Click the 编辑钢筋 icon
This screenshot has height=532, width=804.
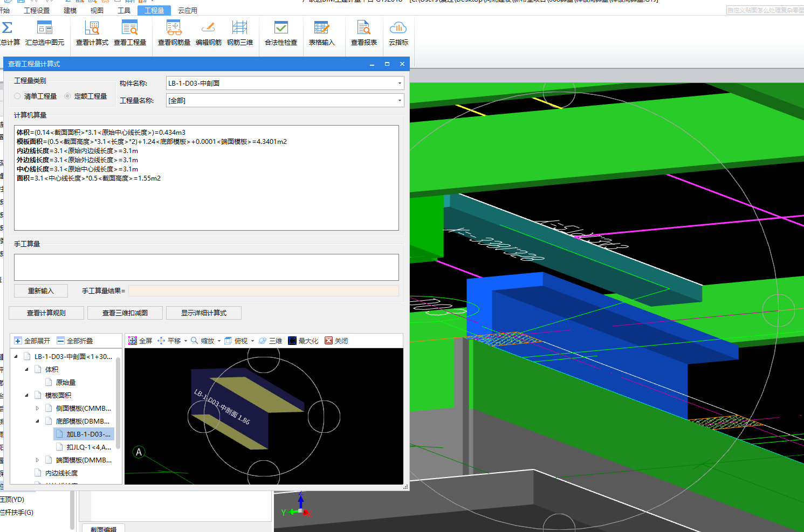click(208, 28)
